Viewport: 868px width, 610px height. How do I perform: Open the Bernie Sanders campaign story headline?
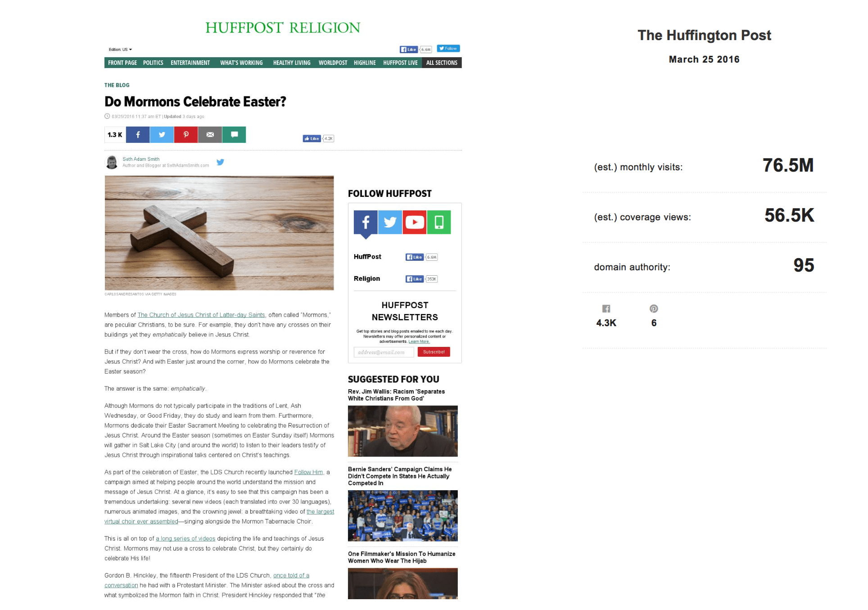click(x=400, y=476)
